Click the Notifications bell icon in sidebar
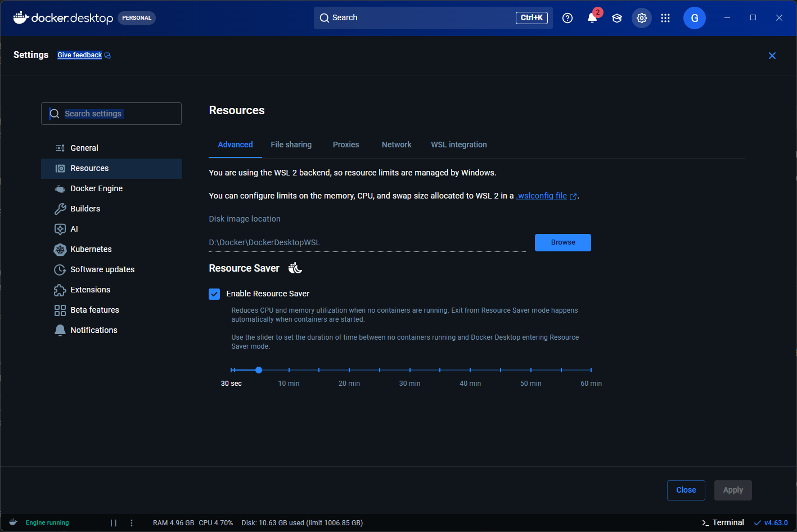Viewport: 797px width, 532px height. (x=60, y=331)
